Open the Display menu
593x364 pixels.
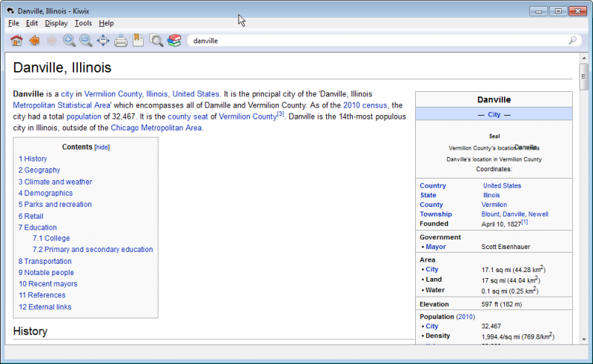pyautogui.click(x=56, y=23)
